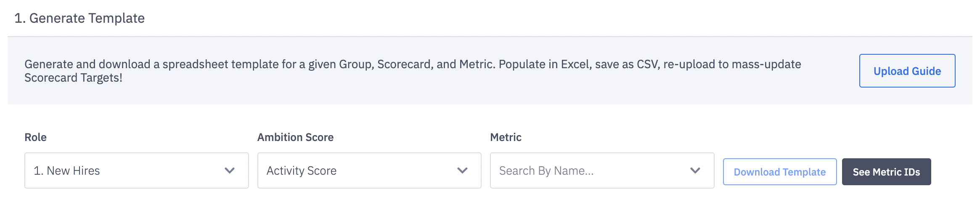Click the Metric dropdown chevron arrow
The width and height of the screenshot is (980, 213).
695,170
